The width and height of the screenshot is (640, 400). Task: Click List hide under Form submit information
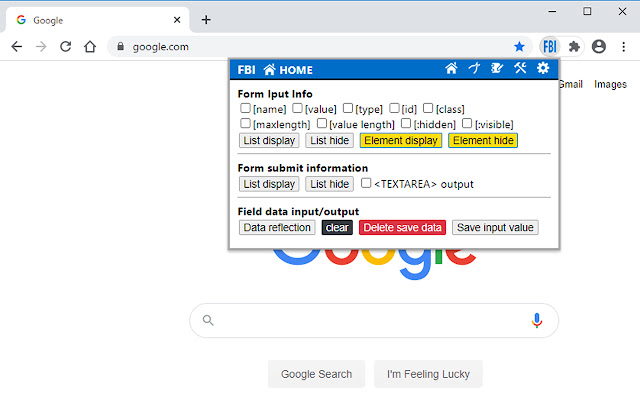coord(329,184)
